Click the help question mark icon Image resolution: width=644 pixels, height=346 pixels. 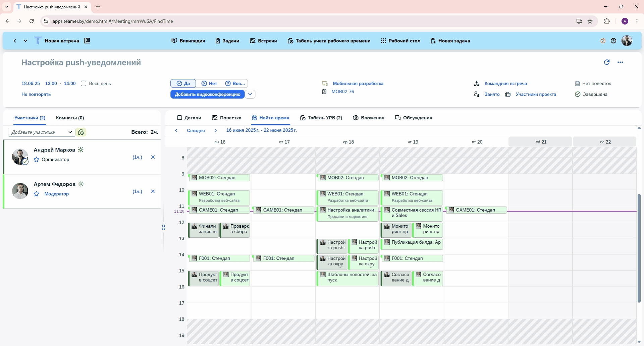coord(613,41)
